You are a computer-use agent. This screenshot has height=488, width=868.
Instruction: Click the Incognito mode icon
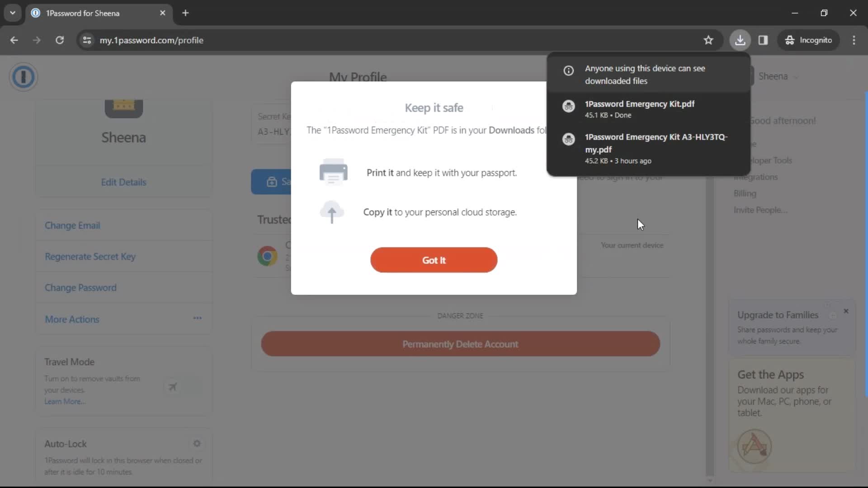[x=791, y=40]
